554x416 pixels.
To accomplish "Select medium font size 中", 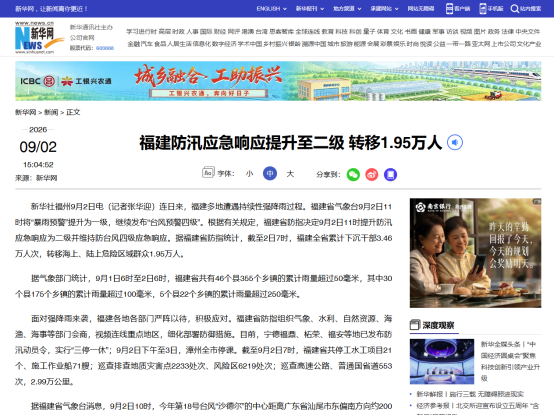I will click(270, 174).
